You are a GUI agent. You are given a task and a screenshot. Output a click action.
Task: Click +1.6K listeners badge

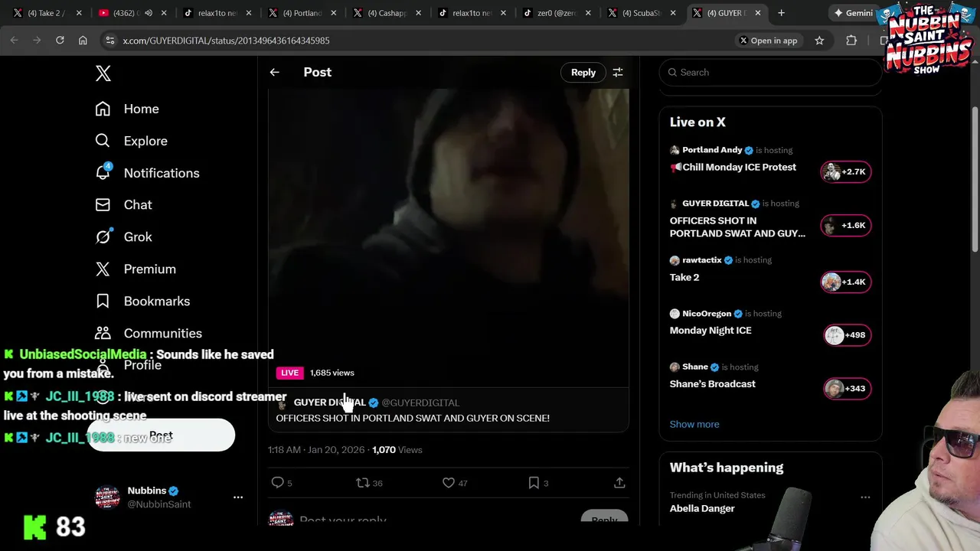[x=846, y=225]
